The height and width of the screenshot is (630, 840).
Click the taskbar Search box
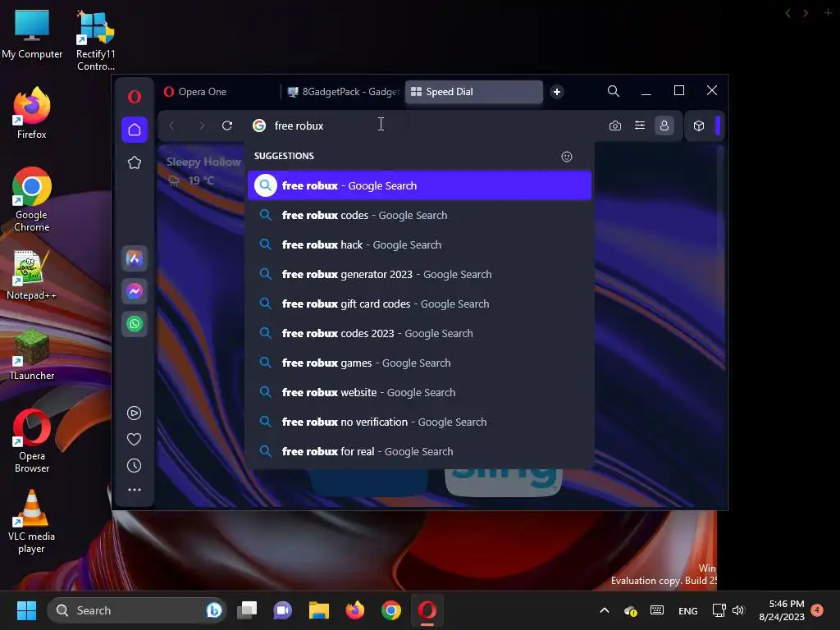137,610
